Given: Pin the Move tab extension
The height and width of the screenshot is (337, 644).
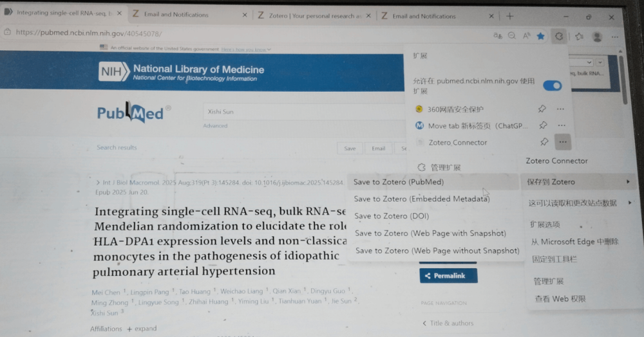Looking at the screenshot, I should pyautogui.click(x=543, y=125).
